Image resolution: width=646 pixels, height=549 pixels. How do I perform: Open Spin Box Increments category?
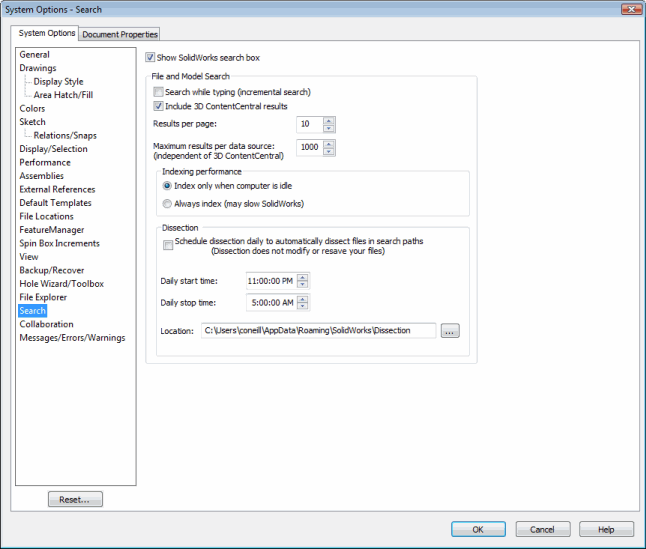[59, 243]
